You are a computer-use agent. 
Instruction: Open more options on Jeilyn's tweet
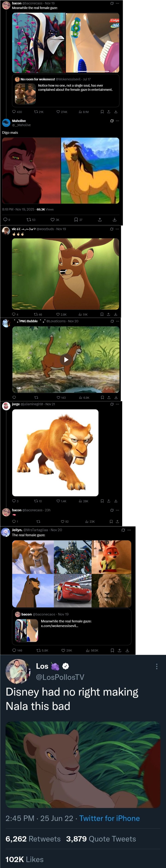point(129,530)
